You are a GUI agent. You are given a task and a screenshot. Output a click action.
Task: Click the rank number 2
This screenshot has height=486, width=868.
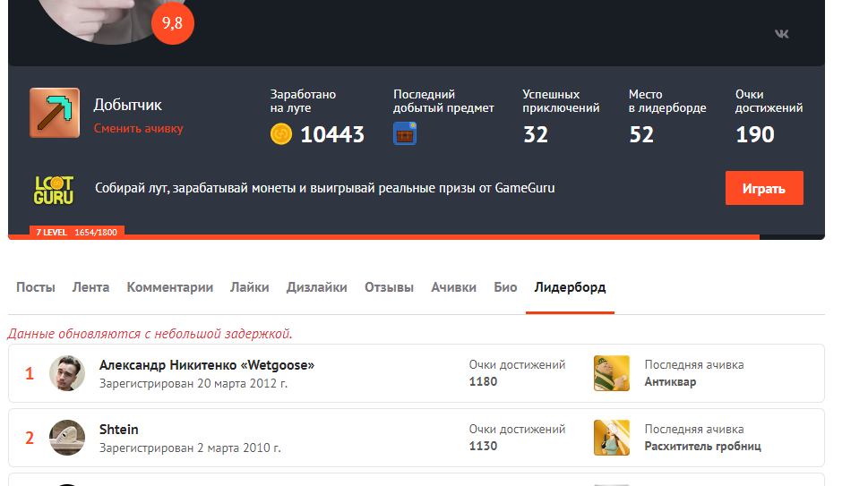[30, 438]
